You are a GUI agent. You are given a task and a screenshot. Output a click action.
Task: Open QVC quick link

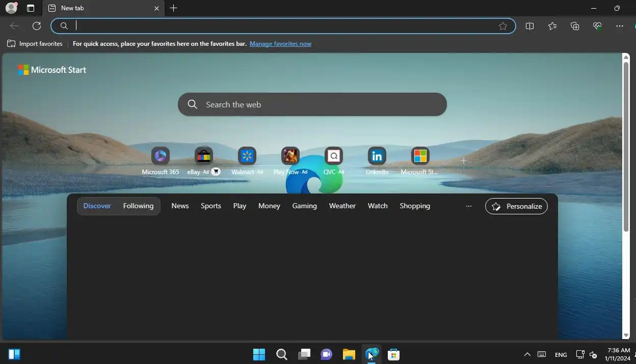[x=334, y=161]
